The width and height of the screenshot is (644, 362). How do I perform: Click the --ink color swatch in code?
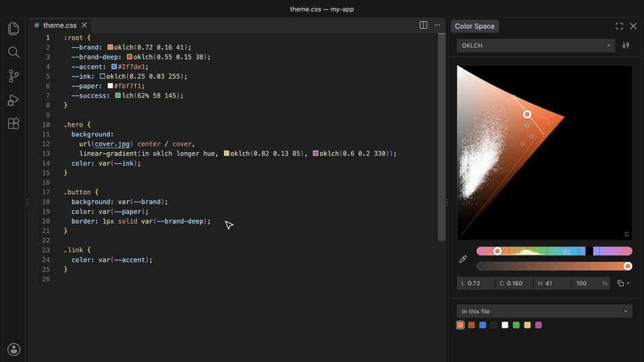pyautogui.click(x=103, y=76)
